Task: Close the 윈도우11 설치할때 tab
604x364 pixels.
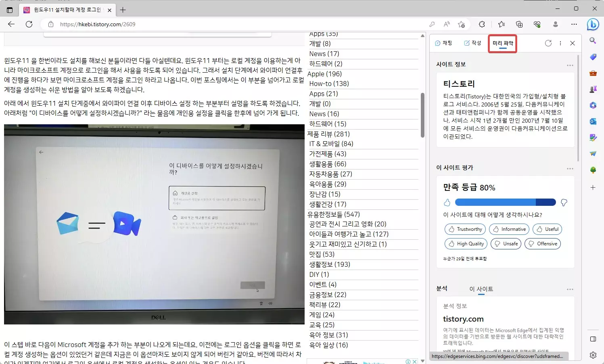Action: pos(109,10)
